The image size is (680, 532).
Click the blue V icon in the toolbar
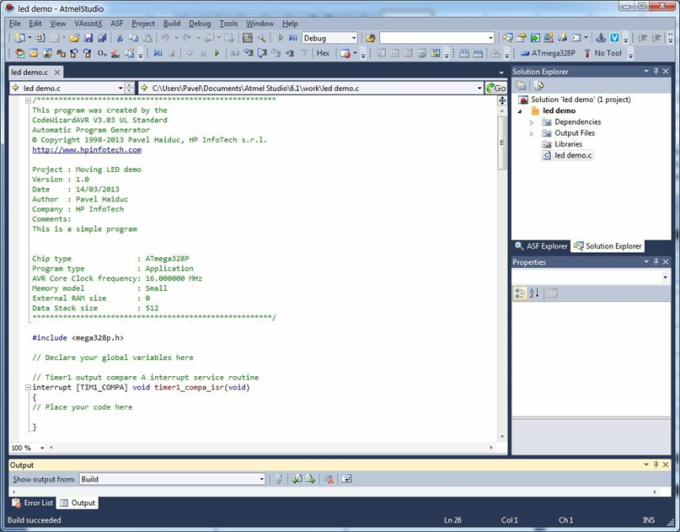(x=615, y=38)
